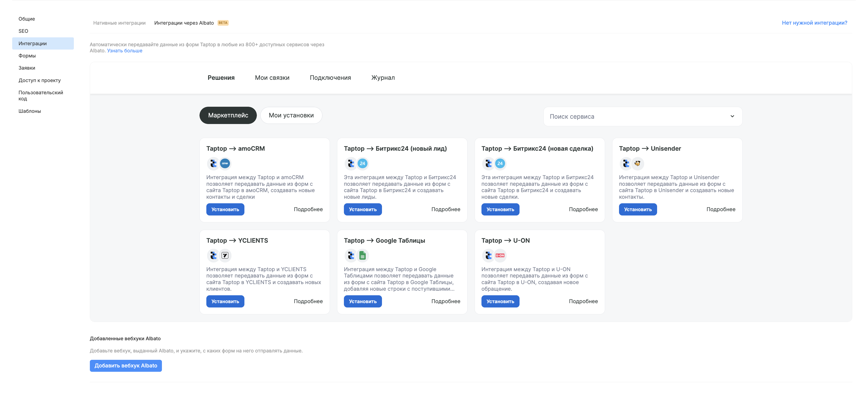
Task: Click the Unisender logo icon
Action: (637, 164)
